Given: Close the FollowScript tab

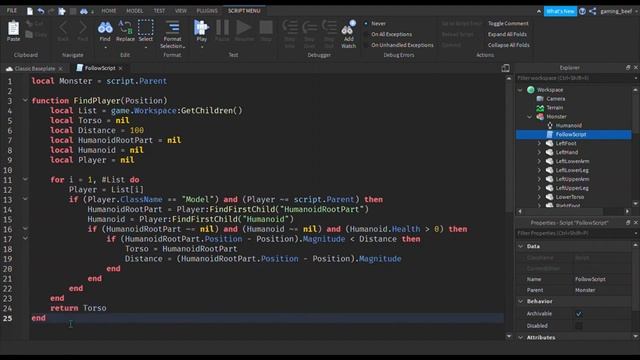Looking at the screenshot, I should click(x=120, y=68).
